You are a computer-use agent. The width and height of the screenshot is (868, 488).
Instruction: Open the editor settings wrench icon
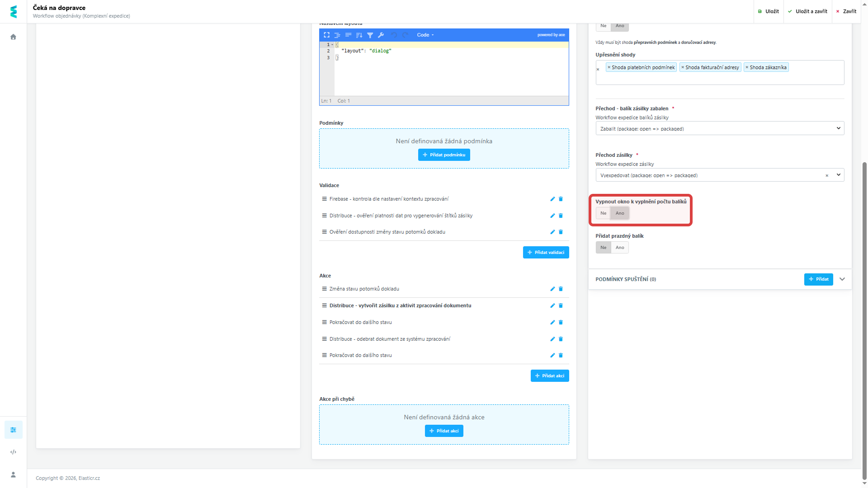pos(381,35)
